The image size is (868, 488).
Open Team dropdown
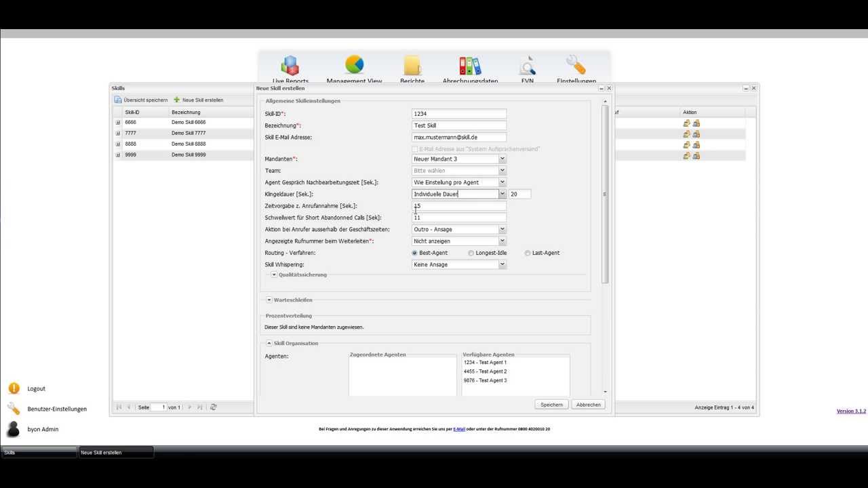(x=502, y=171)
